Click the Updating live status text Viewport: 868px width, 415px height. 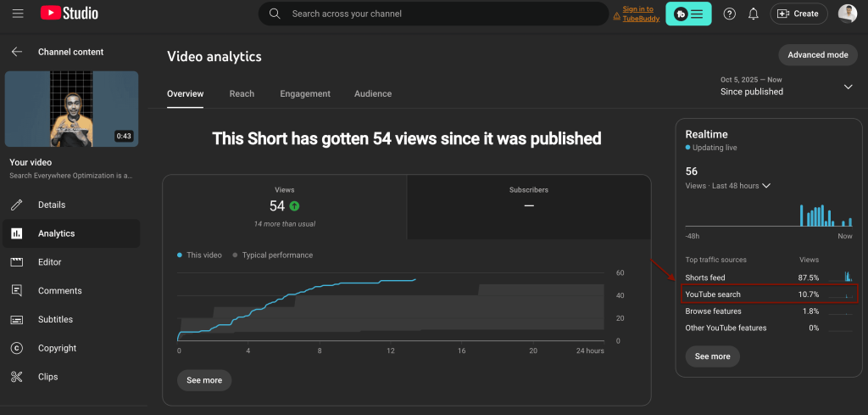click(x=715, y=148)
